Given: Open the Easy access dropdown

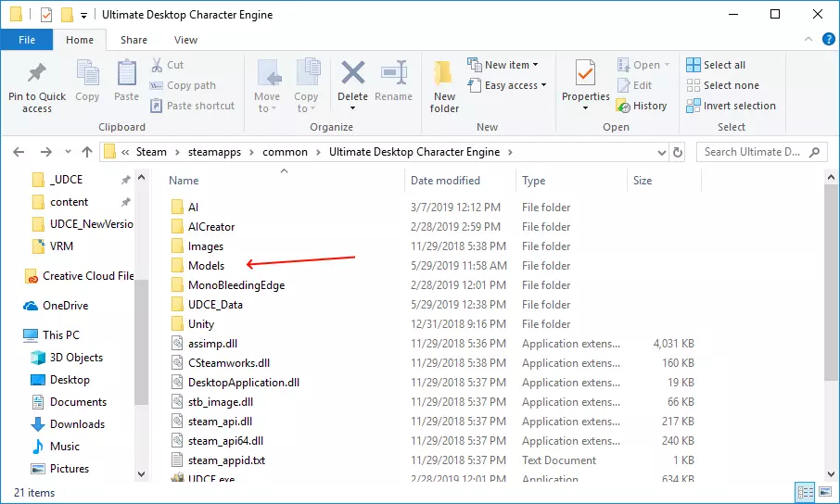Looking at the screenshot, I should (x=507, y=85).
